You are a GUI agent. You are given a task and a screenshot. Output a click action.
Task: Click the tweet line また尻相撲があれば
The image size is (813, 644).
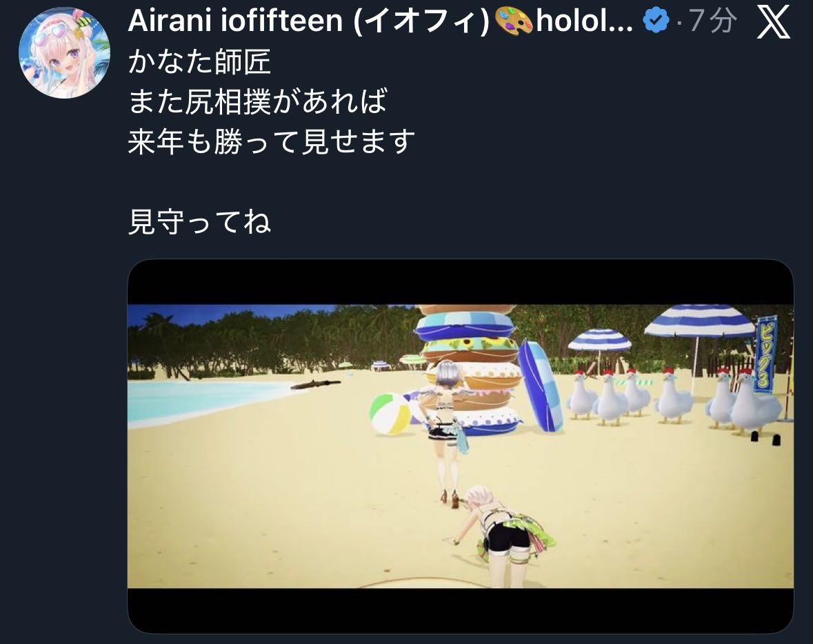click(x=258, y=101)
